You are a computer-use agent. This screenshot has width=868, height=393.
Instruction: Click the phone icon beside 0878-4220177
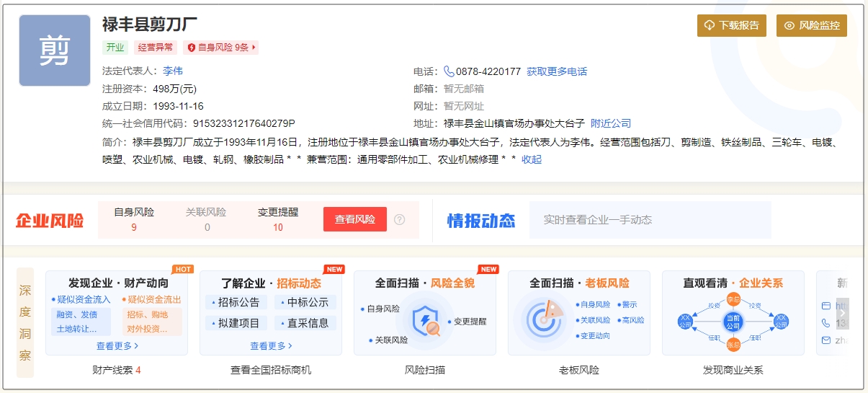tap(449, 71)
